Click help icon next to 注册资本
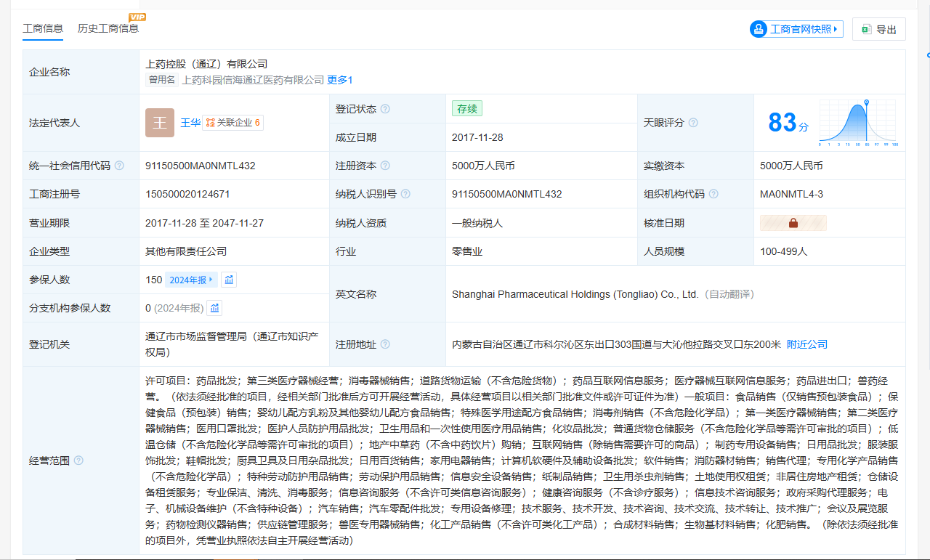The height and width of the screenshot is (560, 930). coord(385,166)
